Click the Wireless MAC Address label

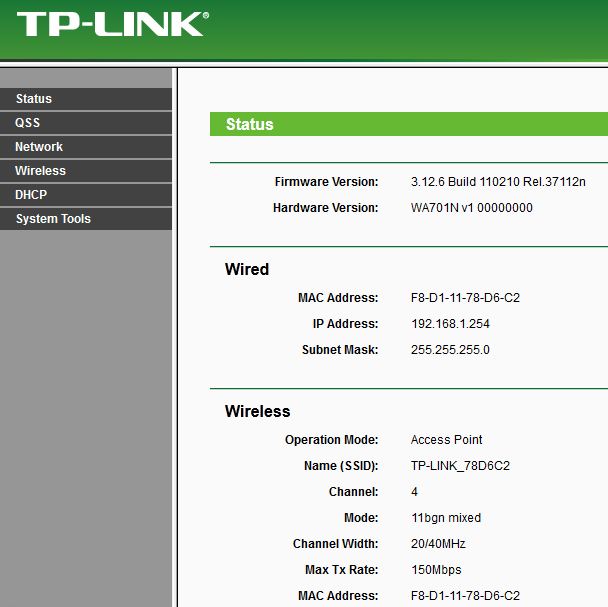click(338, 596)
